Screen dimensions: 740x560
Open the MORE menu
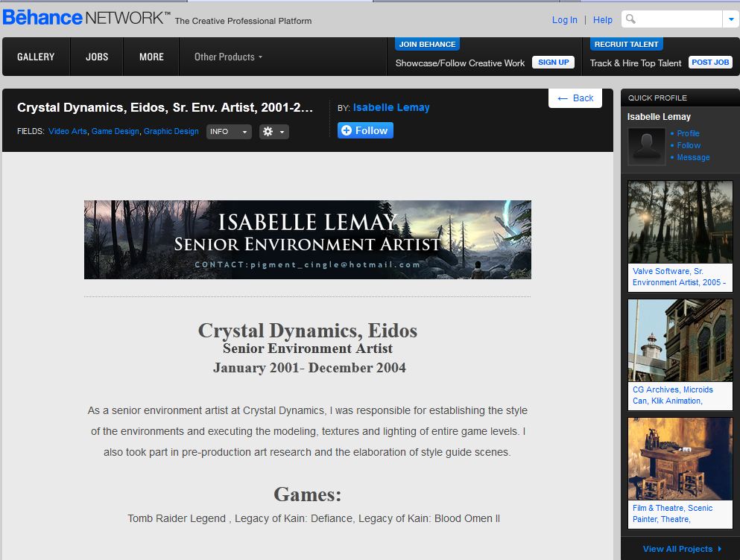tap(151, 57)
